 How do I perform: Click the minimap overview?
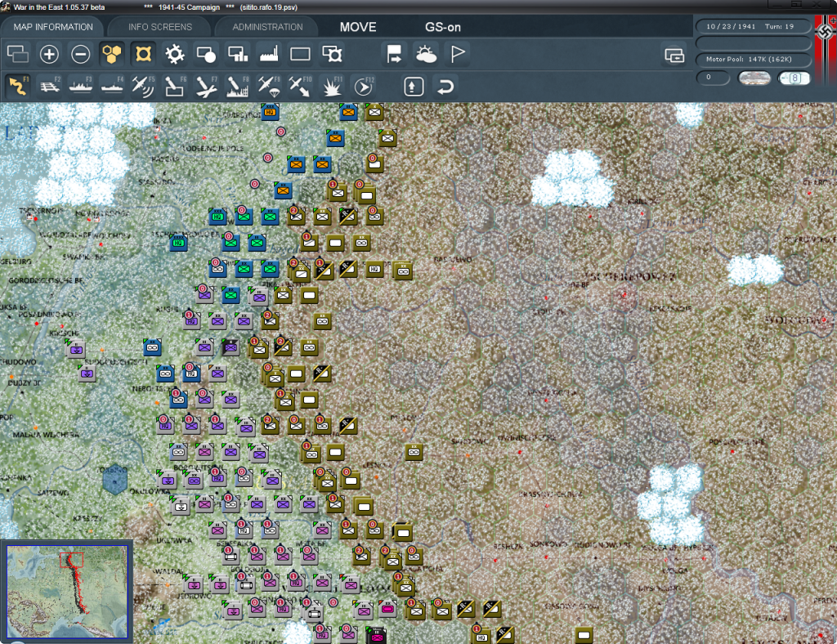point(67,592)
